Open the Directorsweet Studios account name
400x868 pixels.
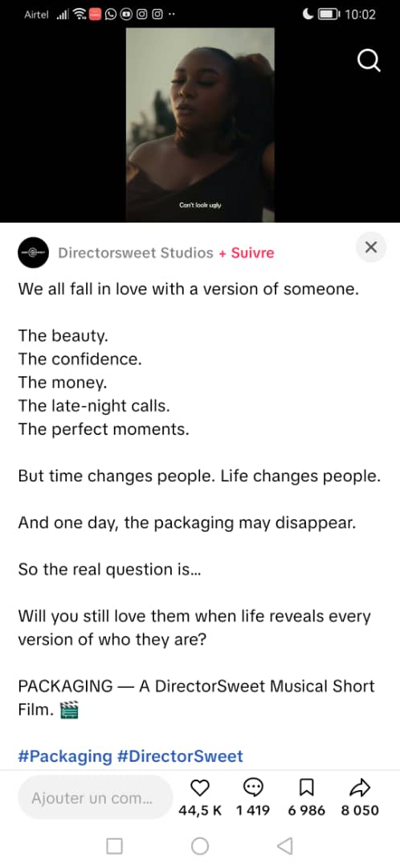(136, 253)
